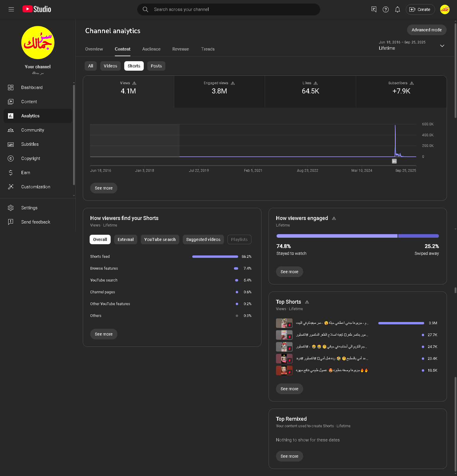Select the Videos content filter chip

(x=110, y=66)
